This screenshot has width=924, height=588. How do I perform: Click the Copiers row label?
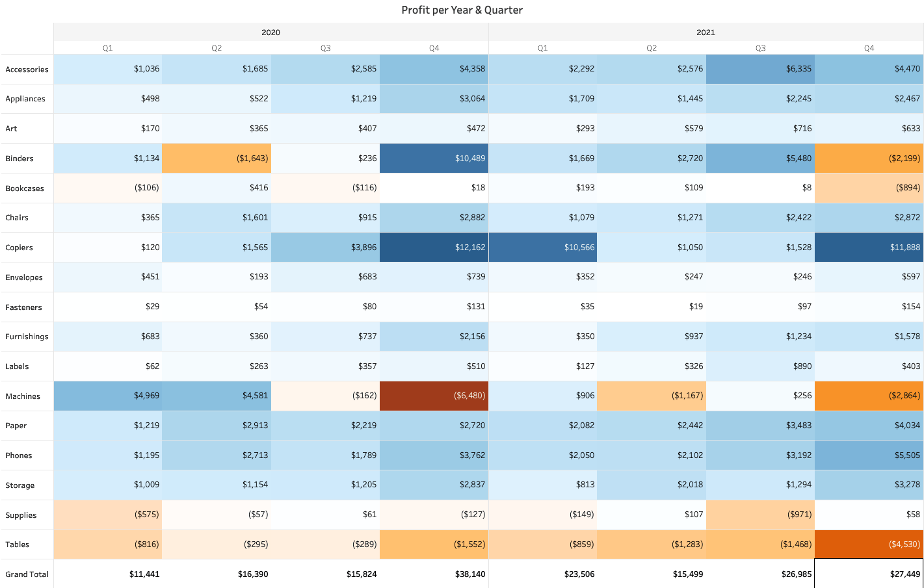point(19,248)
